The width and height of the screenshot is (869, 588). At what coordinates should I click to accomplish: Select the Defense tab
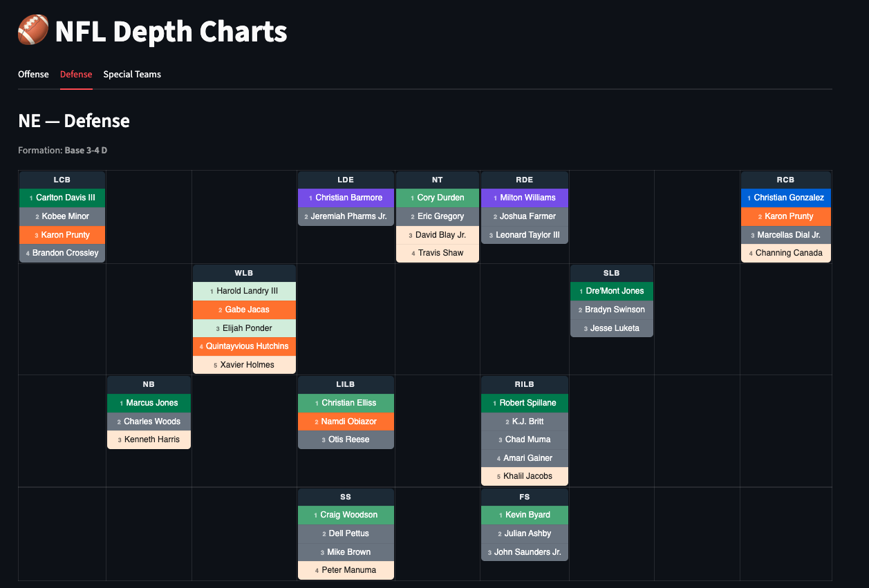pos(76,74)
